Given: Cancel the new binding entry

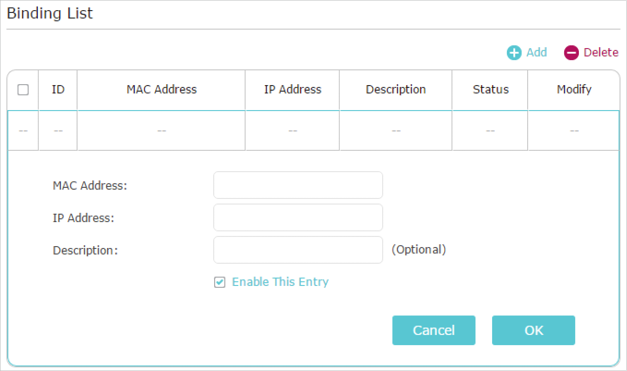Looking at the screenshot, I should click(433, 330).
